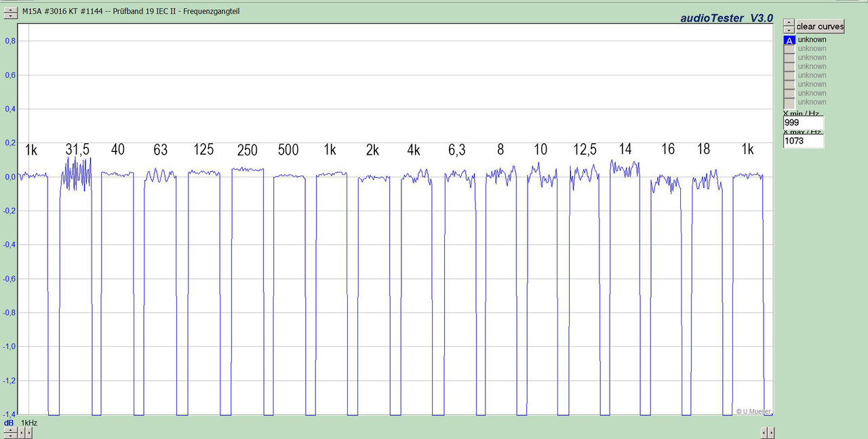The image size is (868, 439).
Task: Click the '8' frequency label on the graph
Action: click(x=500, y=149)
